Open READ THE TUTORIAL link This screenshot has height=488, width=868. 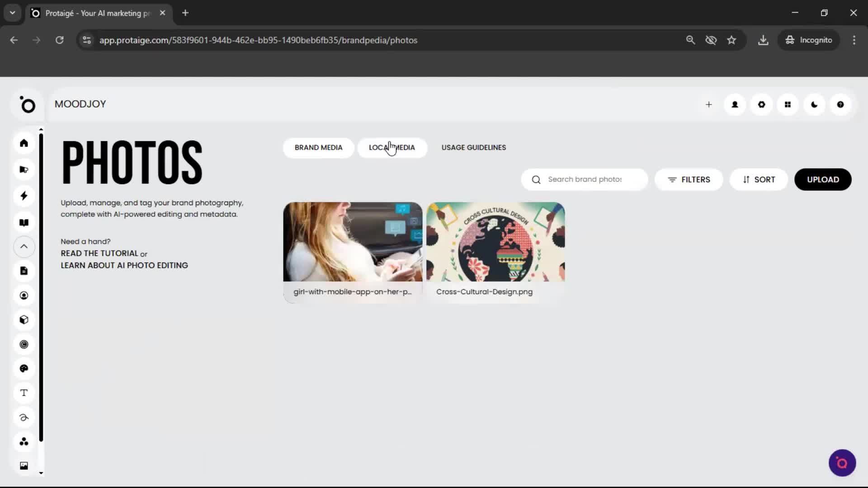click(99, 253)
